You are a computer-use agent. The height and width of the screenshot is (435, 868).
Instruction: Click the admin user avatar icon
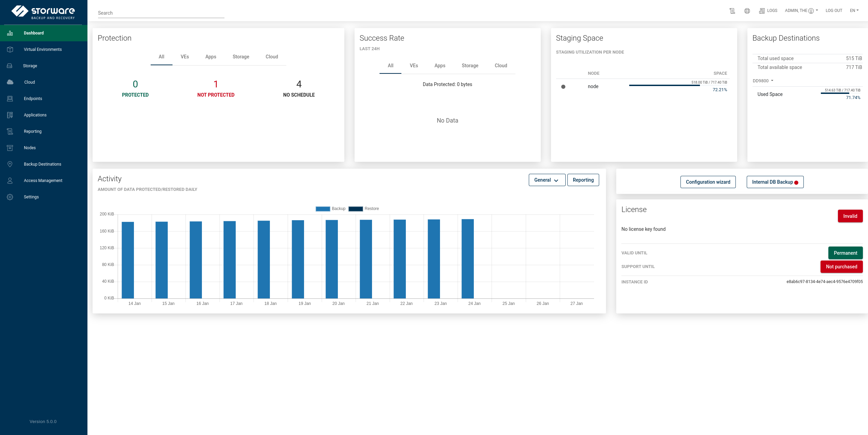click(811, 11)
